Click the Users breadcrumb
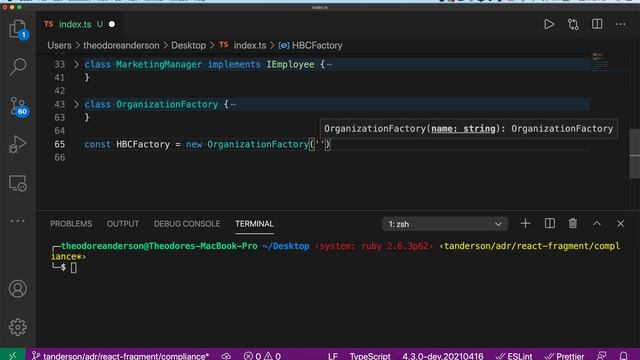The width and height of the screenshot is (640, 360). point(59,45)
